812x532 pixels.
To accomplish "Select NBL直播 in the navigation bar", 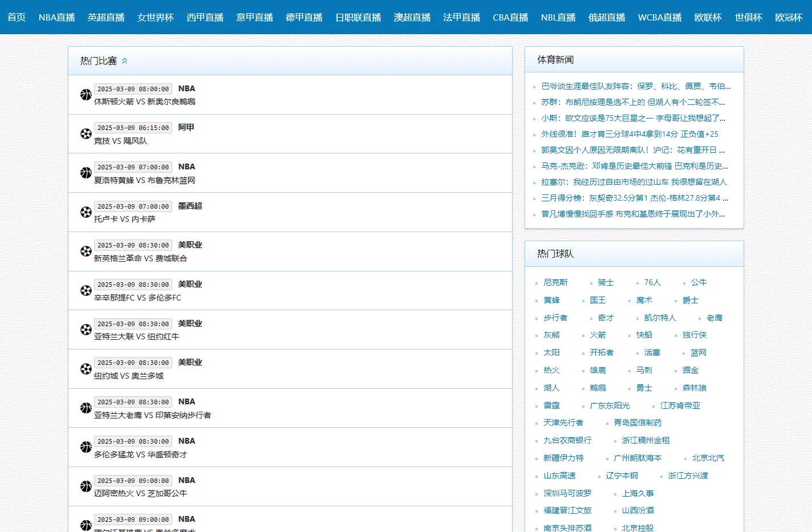I will point(558,17).
